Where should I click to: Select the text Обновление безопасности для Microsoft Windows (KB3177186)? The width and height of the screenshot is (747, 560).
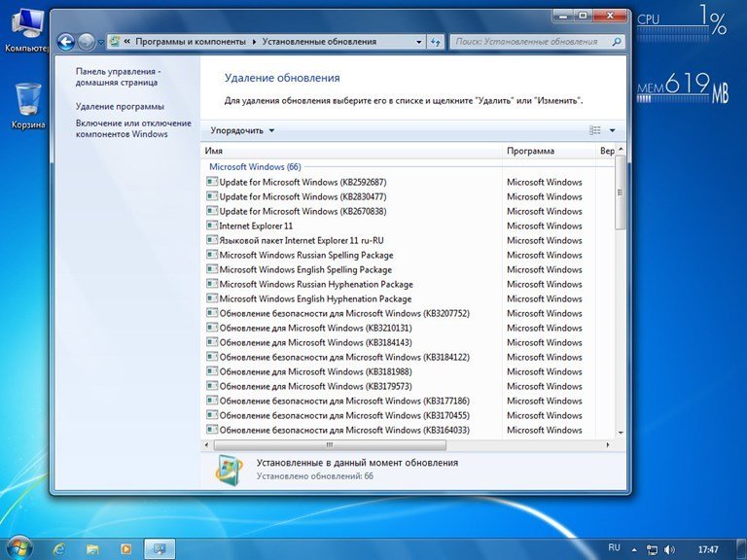pos(344,401)
